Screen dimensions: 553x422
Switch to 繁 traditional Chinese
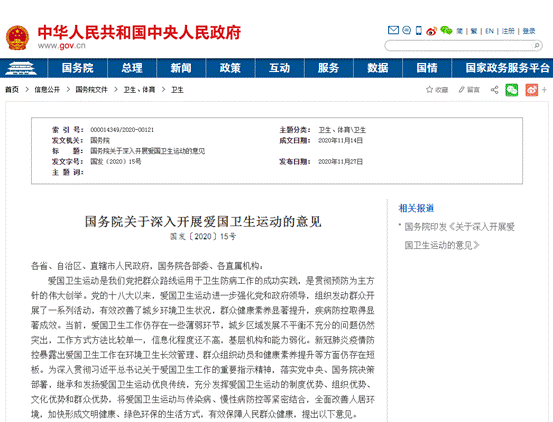pyautogui.click(x=474, y=31)
